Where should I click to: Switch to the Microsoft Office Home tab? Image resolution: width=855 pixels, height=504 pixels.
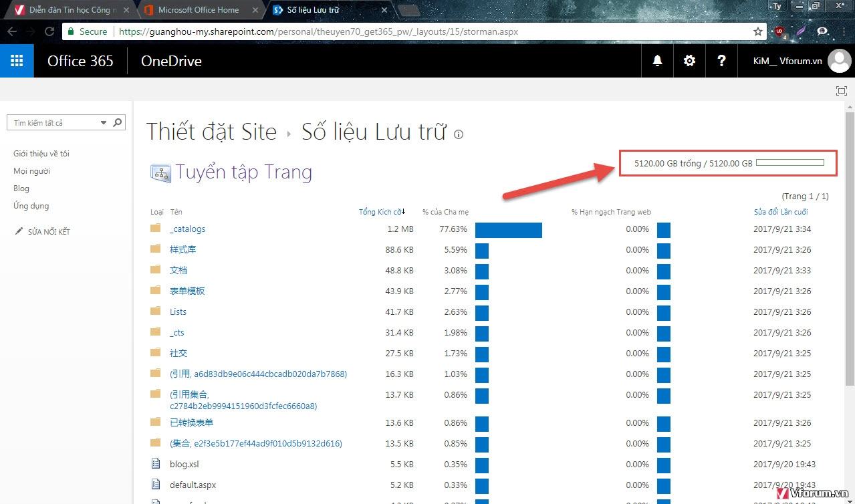click(x=198, y=10)
